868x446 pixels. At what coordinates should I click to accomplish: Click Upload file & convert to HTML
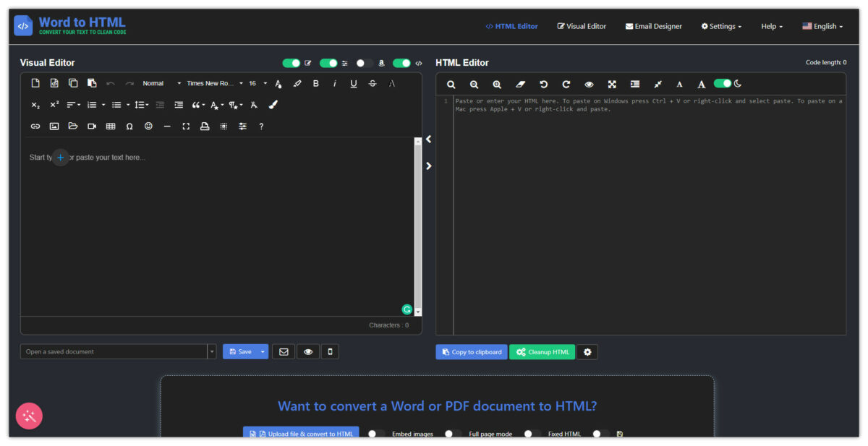[x=301, y=434]
